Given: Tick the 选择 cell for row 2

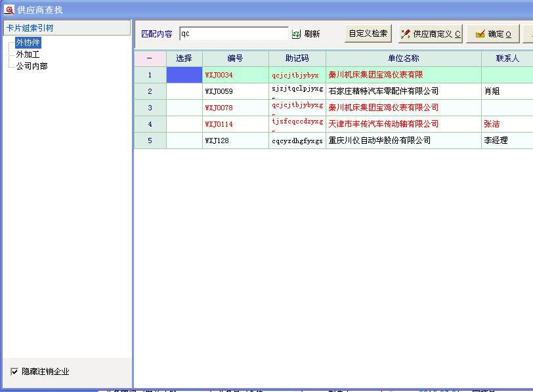Looking at the screenshot, I should [184, 91].
